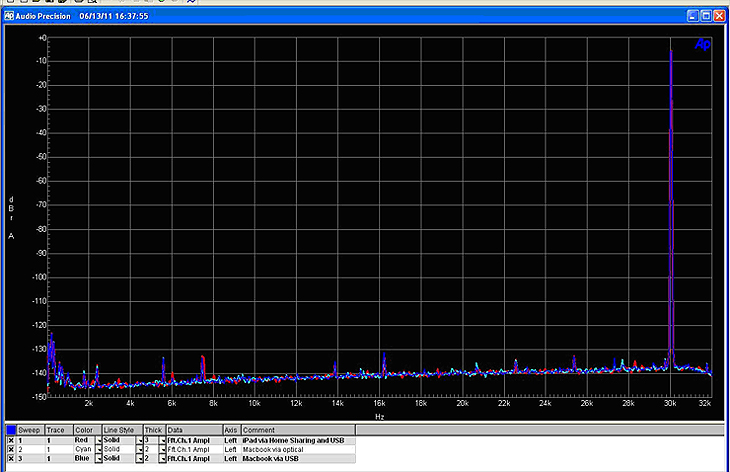
Task: Select the Data column header
Action: [x=176, y=430]
